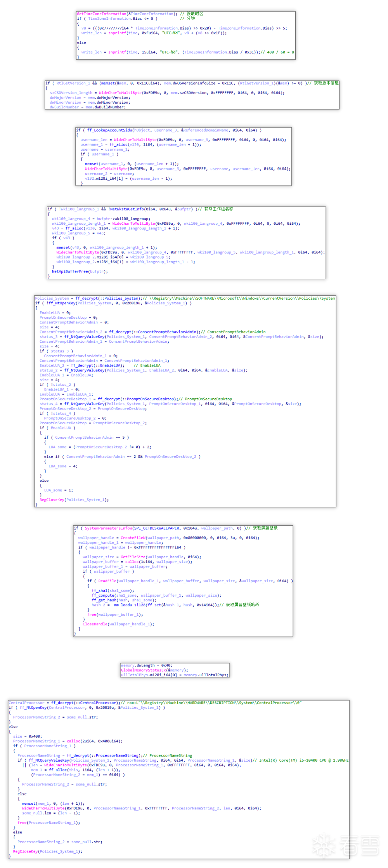Click the line "CloseHandle(wallpaper_handle_1);"
This screenshot has height=868, width=388.
pos(118,624)
